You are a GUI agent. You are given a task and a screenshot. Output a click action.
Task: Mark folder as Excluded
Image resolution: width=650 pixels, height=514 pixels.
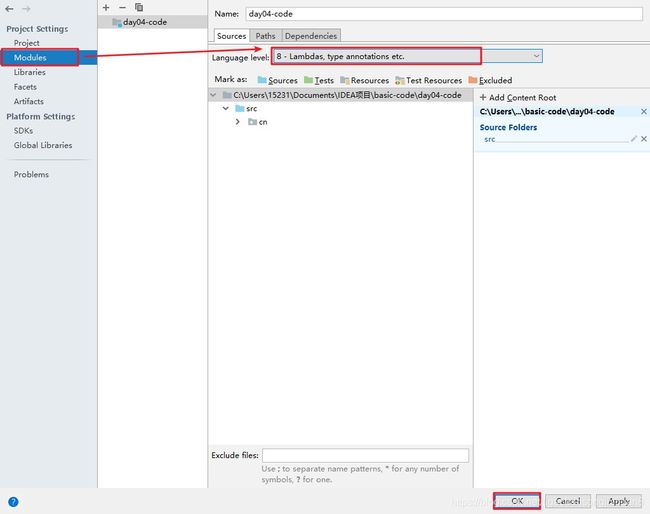click(490, 80)
